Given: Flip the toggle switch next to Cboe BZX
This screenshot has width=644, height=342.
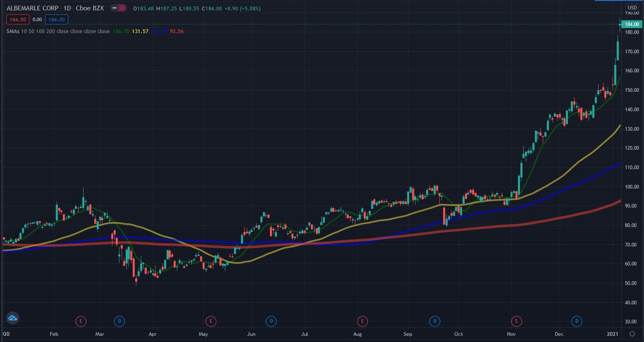Looking at the screenshot, I should click(118, 7).
